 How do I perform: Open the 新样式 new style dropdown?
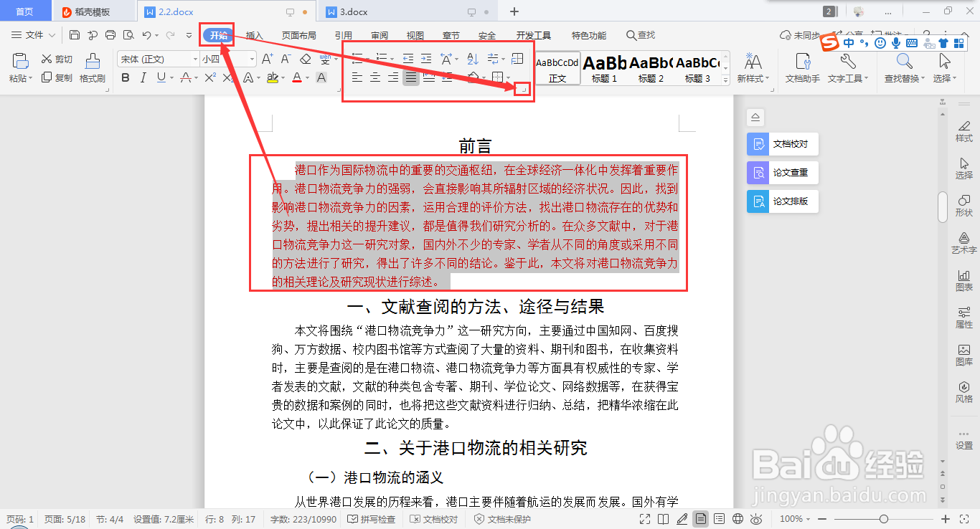(753, 68)
